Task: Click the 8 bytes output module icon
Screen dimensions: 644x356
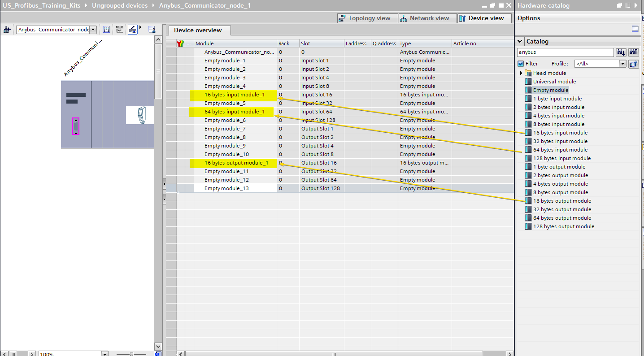Action: [x=528, y=192]
